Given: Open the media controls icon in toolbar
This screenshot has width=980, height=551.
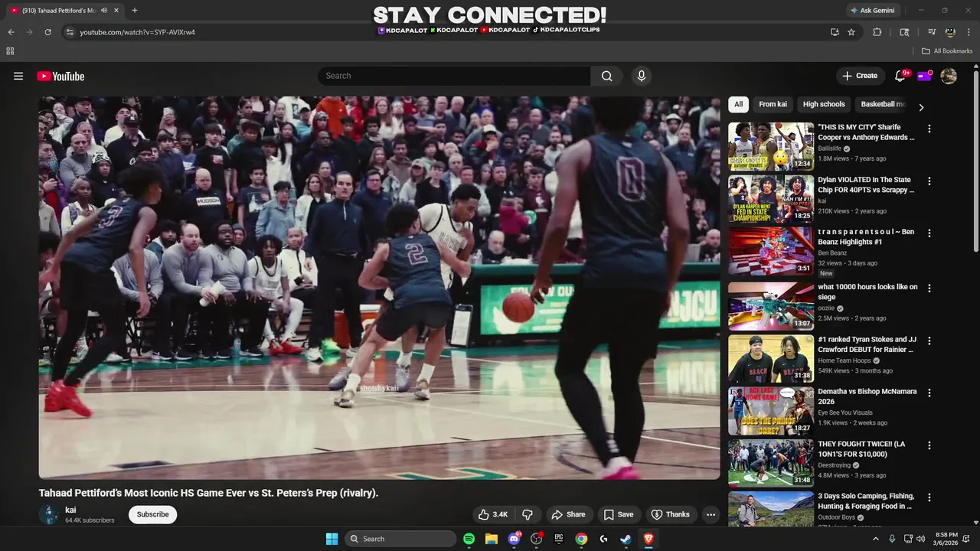Looking at the screenshot, I should (932, 32).
